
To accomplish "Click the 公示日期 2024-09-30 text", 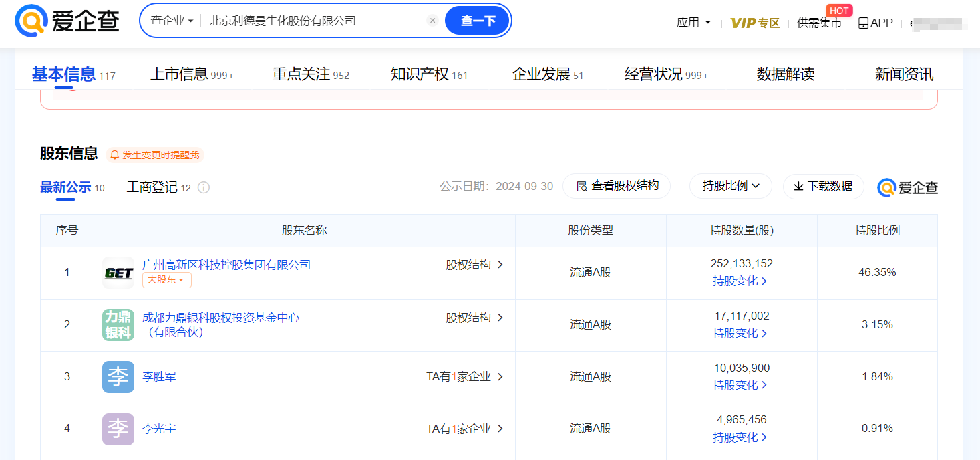I will (x=496, y=186).
